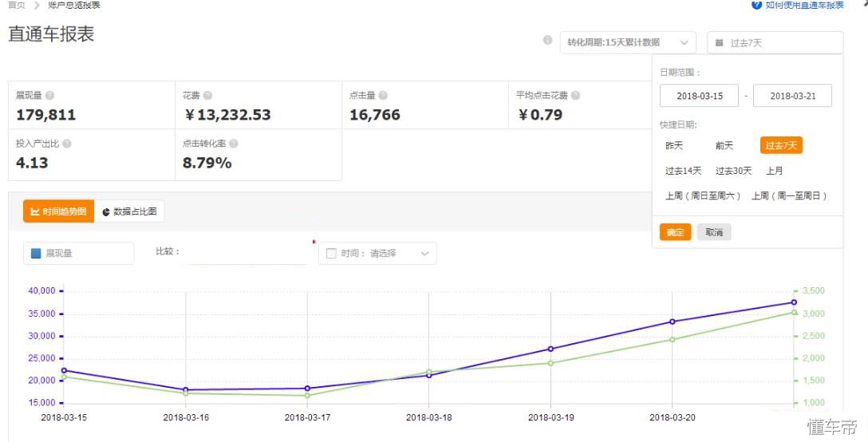Open the 时间: 请选择 dropdown

point(377,254)
